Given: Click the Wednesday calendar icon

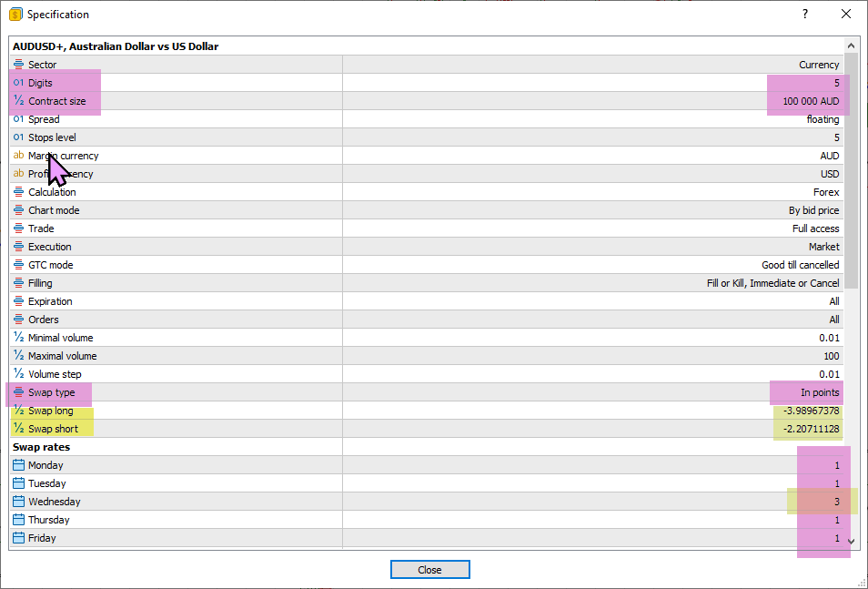Looking at the screenshot, I should pos(18,502).
